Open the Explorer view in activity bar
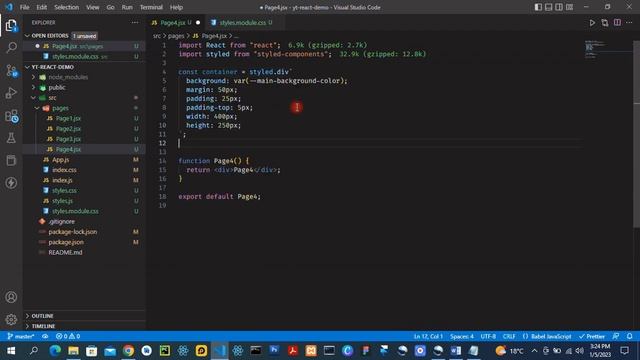The width and height of the screenshot is (640, 360). click(11, 26)
